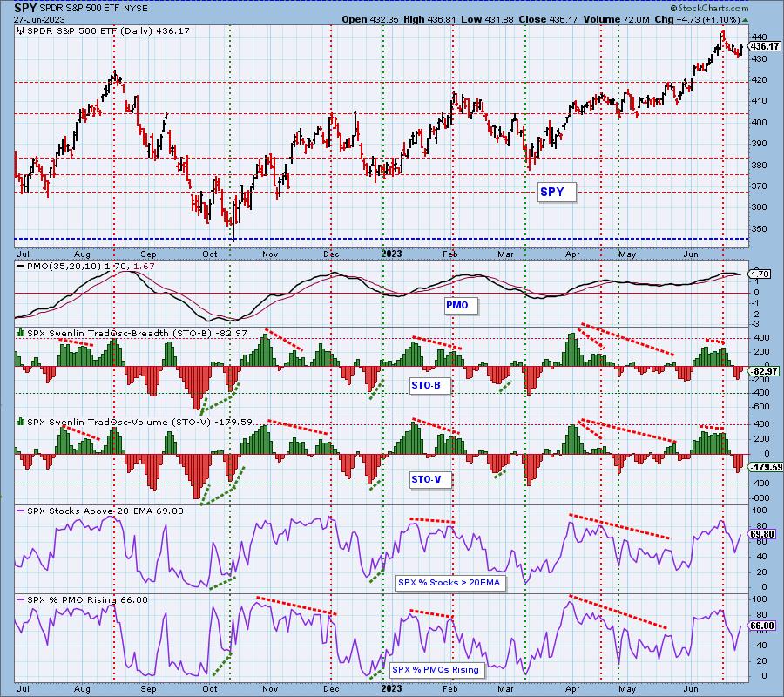Click the SPX % PMOs Rising annotation box
The height and width of the screenshot is (697, 784).
coord(436,669)
